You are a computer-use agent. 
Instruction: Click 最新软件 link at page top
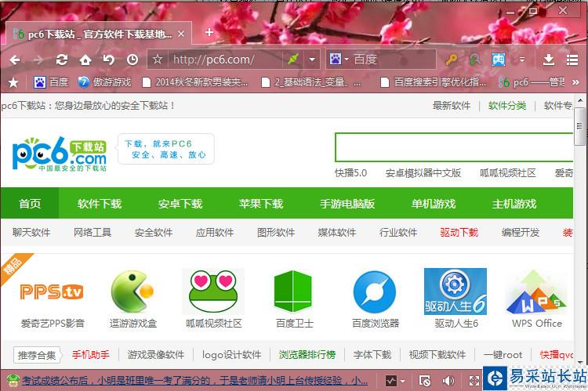coord(452,106)
